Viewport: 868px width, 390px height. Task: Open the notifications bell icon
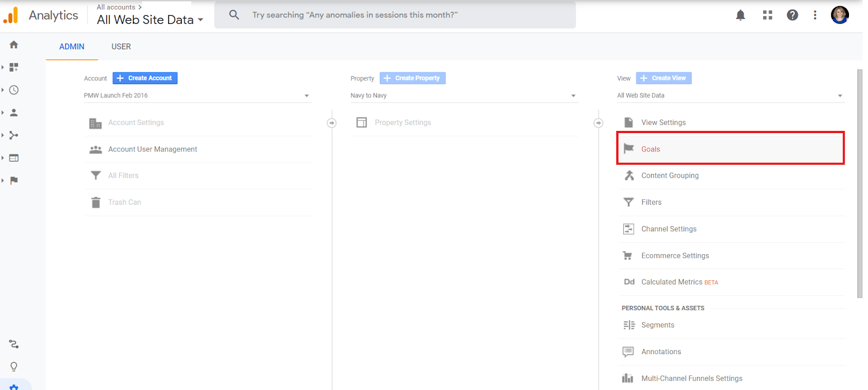tap(741, 15)
